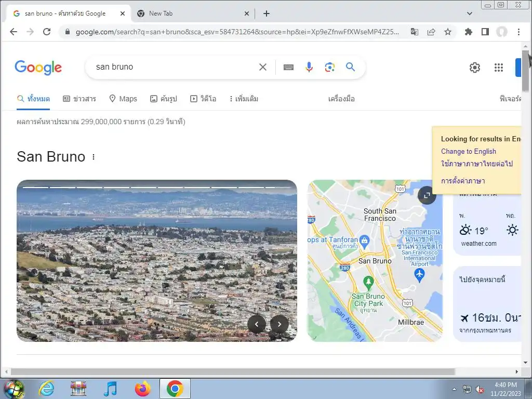
Task: Open Firefox from the taskbar
Action: point(142,389)
